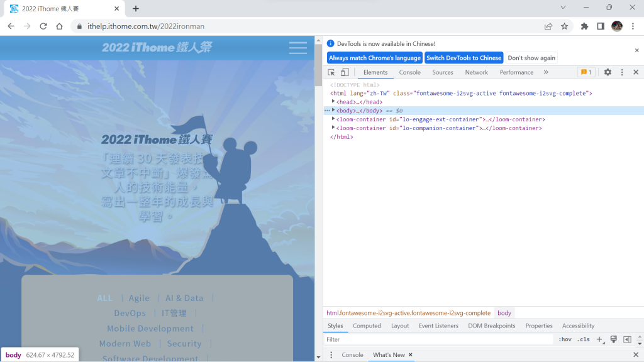
Task: Open the Chrome three-dot menu
Action: [633, 26]
